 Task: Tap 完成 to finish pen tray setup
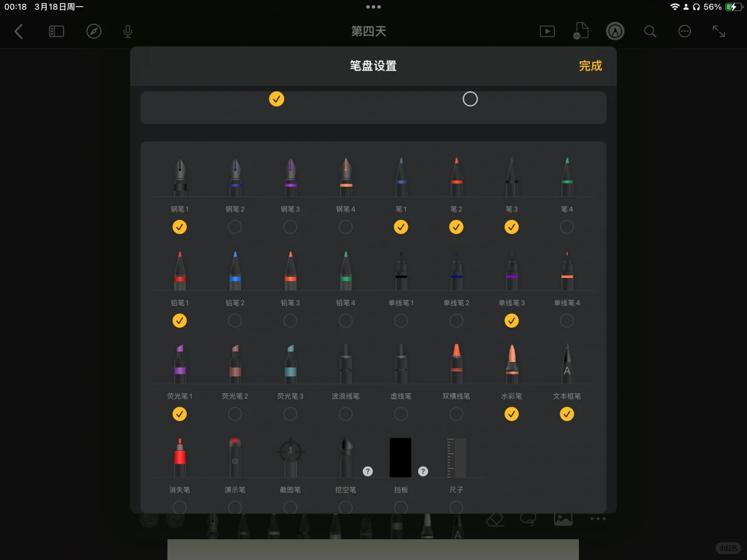tap(590, 66)
